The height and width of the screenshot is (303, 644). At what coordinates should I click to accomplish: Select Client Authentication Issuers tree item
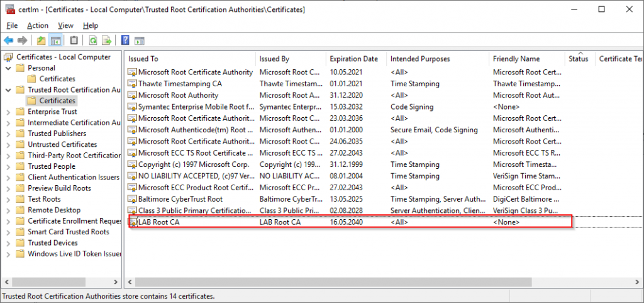point(73,177)
